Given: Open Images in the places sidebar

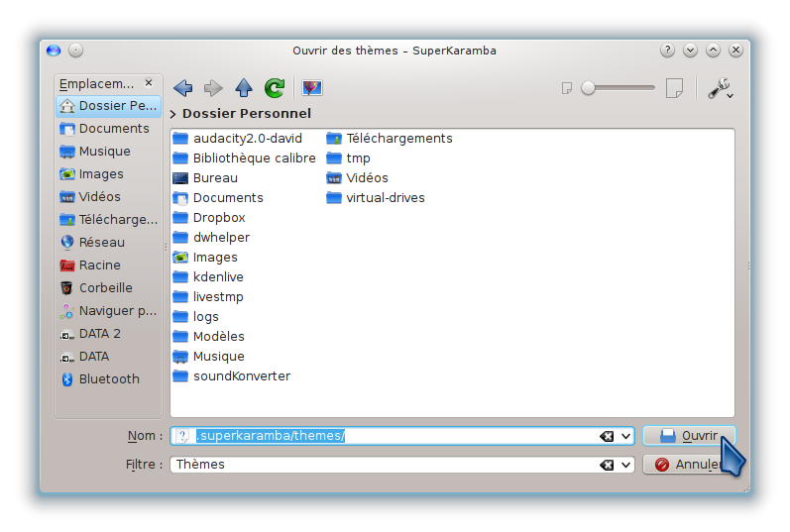Looking at the screenshot, I should 108,173.
